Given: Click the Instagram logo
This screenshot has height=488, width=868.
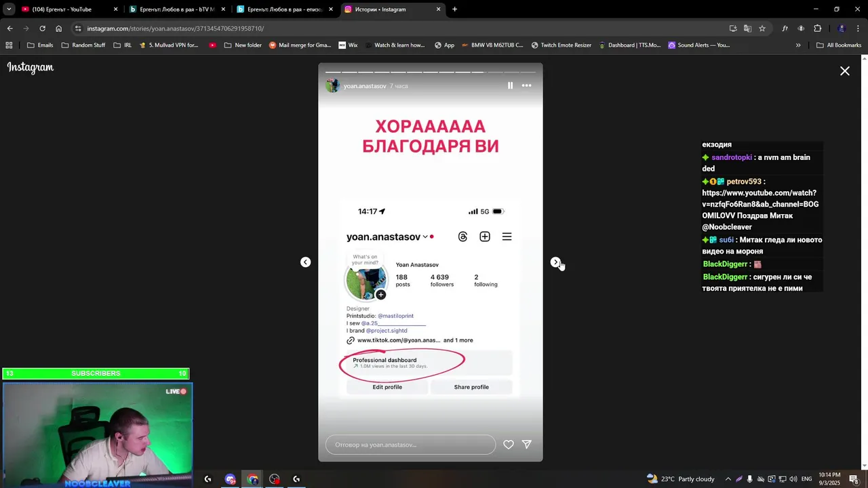Looking at the screenshot, I should 31,68.
